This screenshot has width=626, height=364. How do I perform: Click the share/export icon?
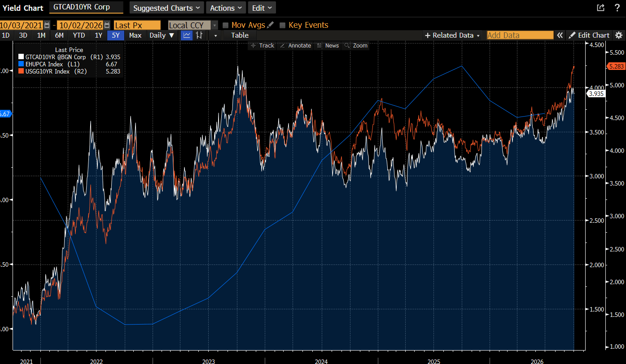pos(600,8)
